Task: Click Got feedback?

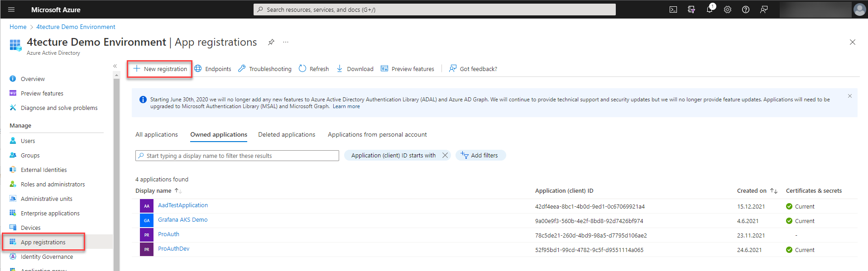Action: click(x=473, y=69)
